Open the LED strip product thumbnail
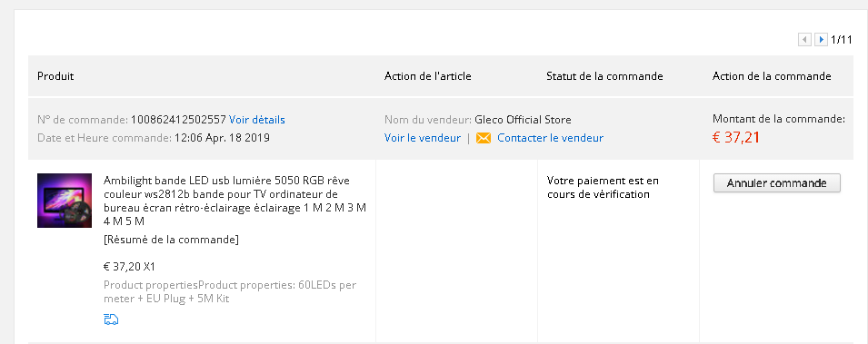Viewport: 868px width, 344px height. tap(65, 201)
